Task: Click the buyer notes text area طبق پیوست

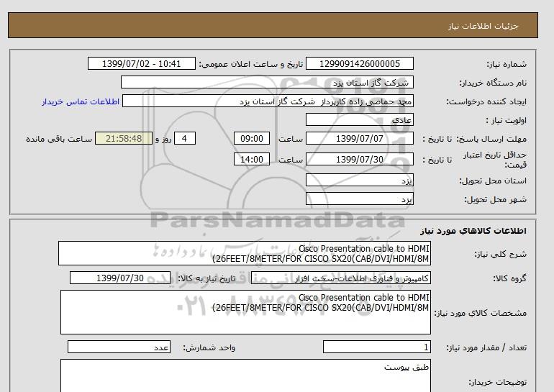Action: point(245,375)
